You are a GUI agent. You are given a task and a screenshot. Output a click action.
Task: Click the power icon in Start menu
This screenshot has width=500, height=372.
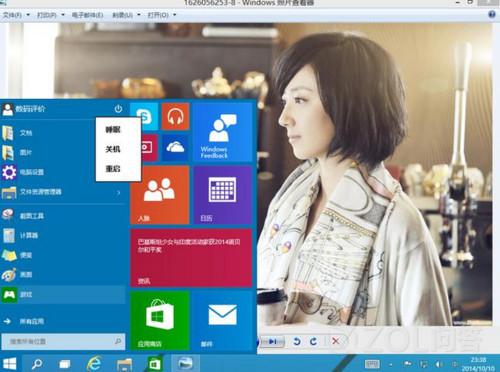[118, 109]
